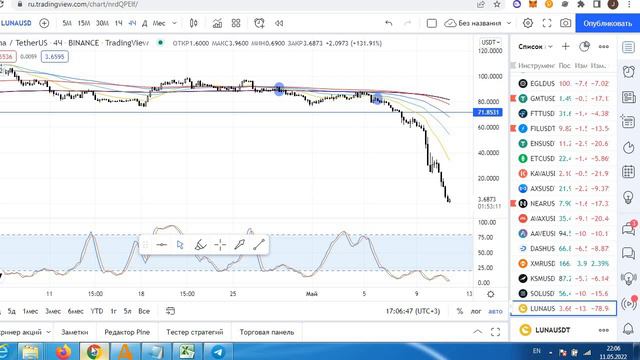Open alerts sidebar clock icon
This screenshot has height=360, width=640.
tap(629, 72)
